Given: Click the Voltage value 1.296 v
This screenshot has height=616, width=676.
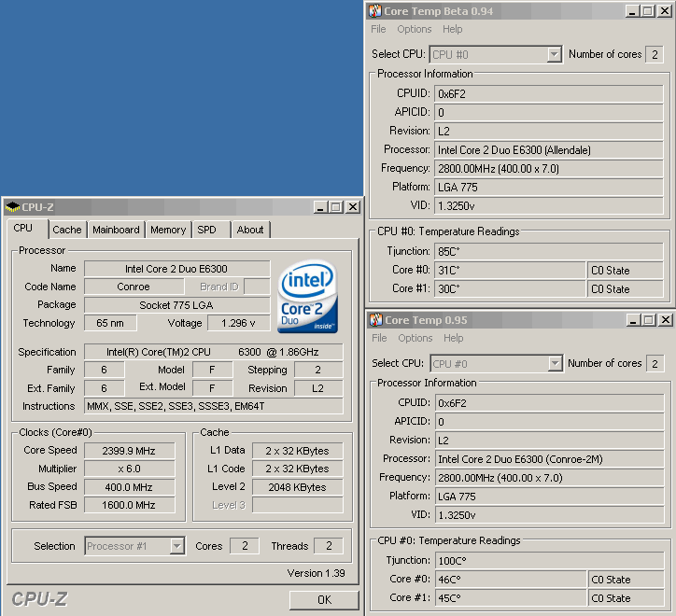Looking at the screenshot, I should (x=239, y=323).
